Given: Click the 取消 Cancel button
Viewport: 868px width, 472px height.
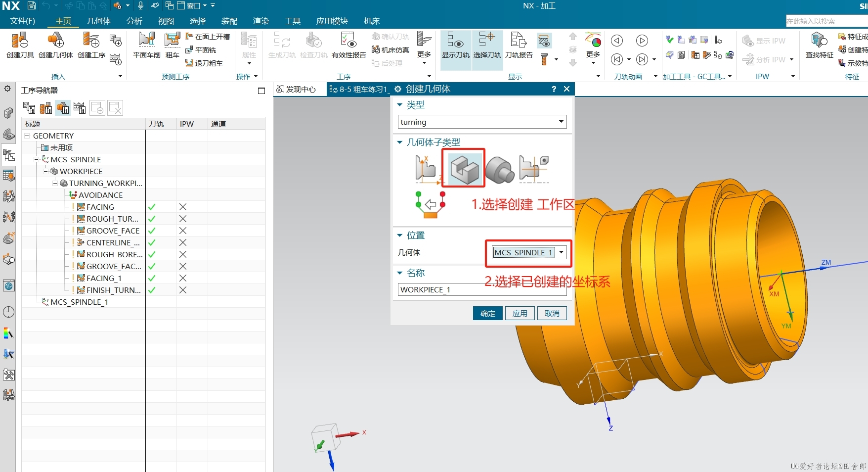Looking at the screenshot, I should [552, 313].
